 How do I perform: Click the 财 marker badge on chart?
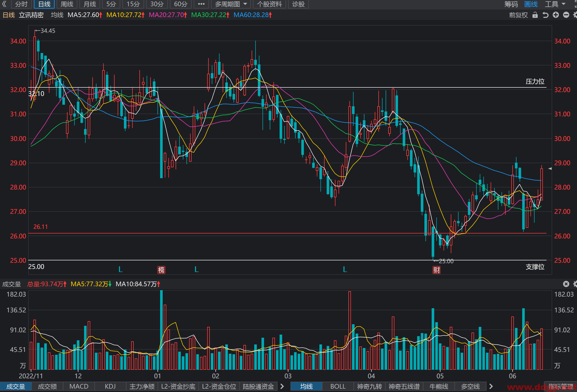point(437,270)
